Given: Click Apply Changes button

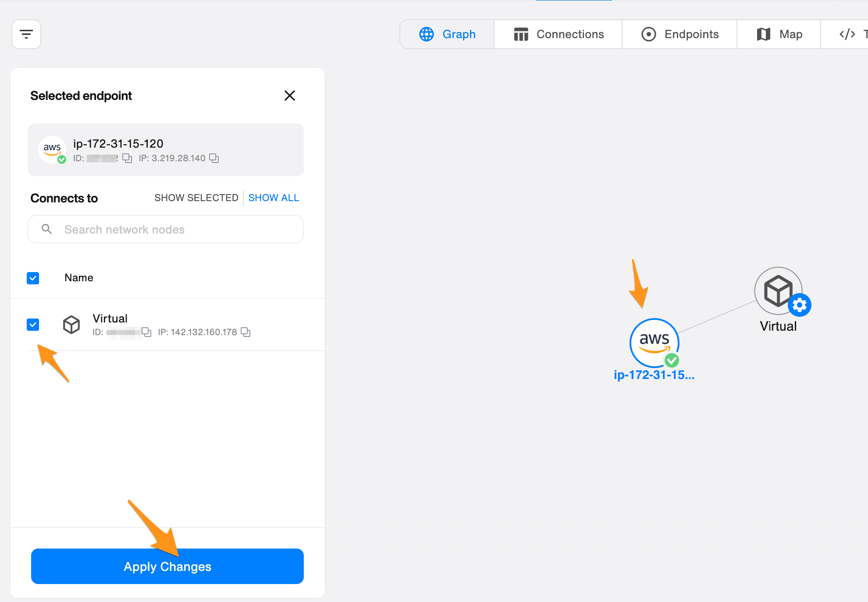Looking at the screenshot, I should [x=167, y=567].
